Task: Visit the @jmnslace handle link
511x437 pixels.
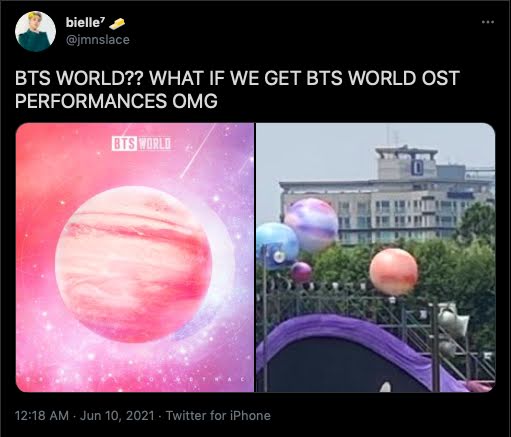Action: [x=98, y=40]
